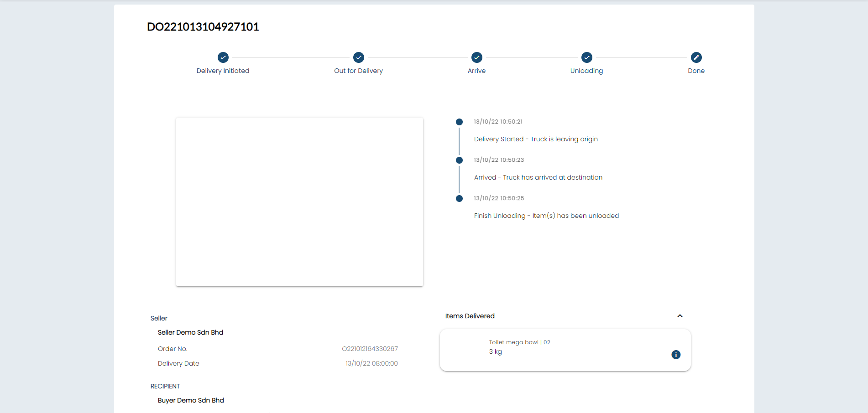Click the Buyer Demo Sdn Bhd name

[191, 400]
